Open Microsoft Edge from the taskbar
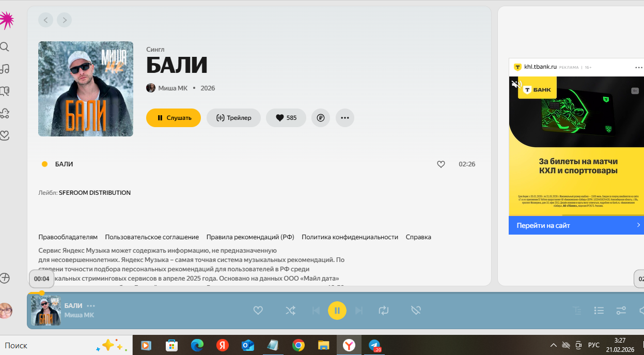The image size is (644, 355). tap(197, 345)
